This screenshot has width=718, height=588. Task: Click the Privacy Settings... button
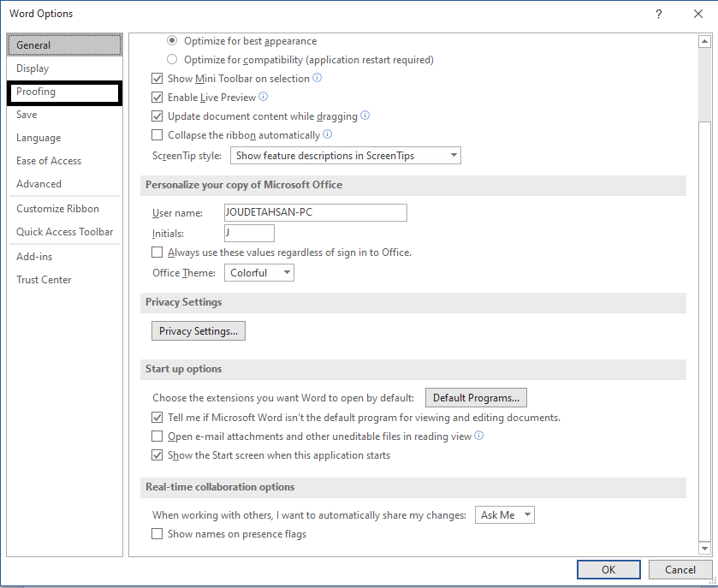pos(199,330)
